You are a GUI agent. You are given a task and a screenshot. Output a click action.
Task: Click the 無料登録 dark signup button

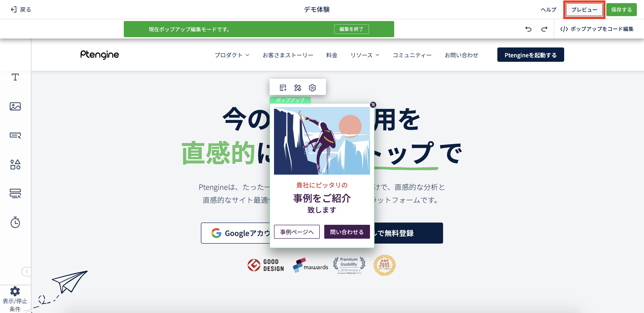tap(409, 233)
